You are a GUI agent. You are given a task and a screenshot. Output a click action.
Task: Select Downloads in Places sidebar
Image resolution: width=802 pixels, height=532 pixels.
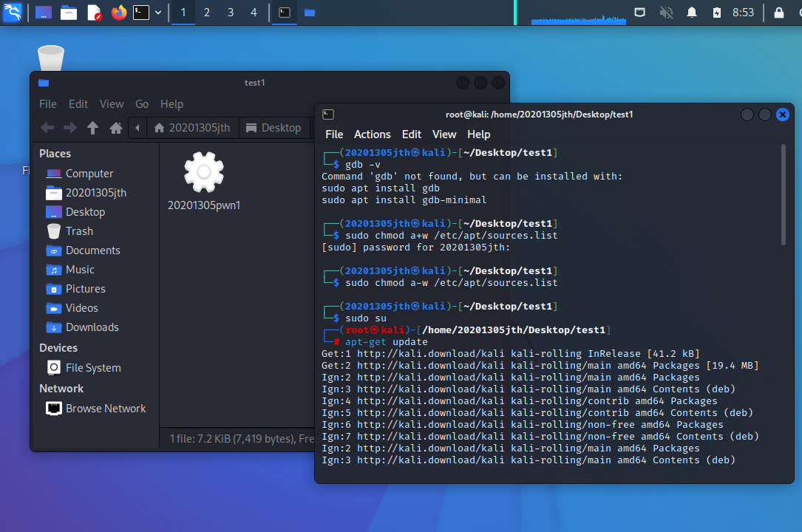[x=92, y=327]
